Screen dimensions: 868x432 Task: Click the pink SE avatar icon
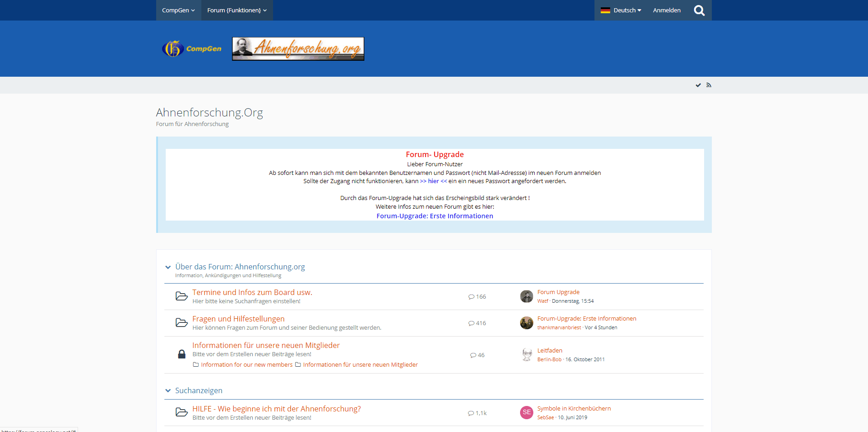pos(526,412)
